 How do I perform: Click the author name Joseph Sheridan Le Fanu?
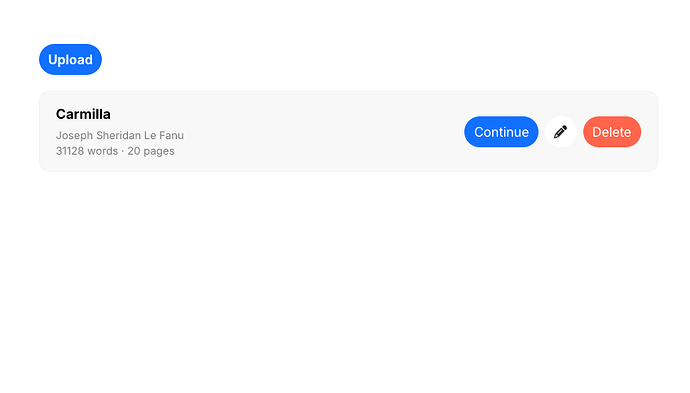coord(120,136)
